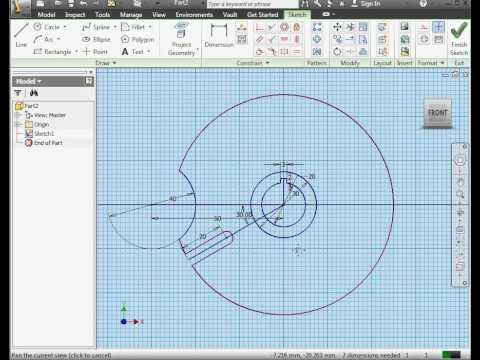Open the Environments tab
Screen dimensions: 480x360
pos(194,15)
